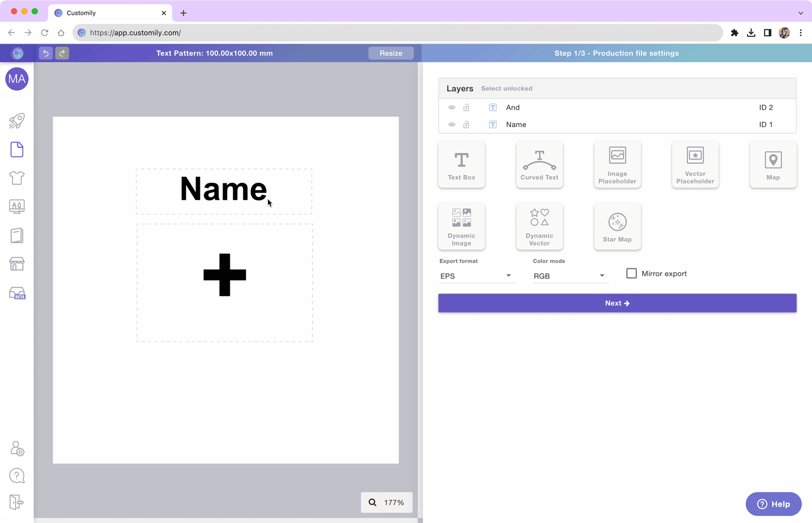Image resolution: width=812 pixels, height=523 pixels.
Task: Select the Customily browser tab
Action: [x=108, y=13]
